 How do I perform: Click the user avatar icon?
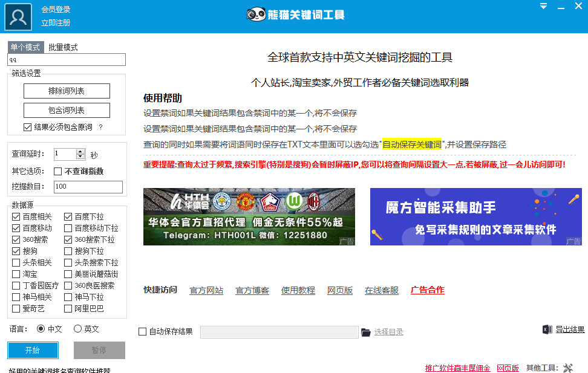18,17
